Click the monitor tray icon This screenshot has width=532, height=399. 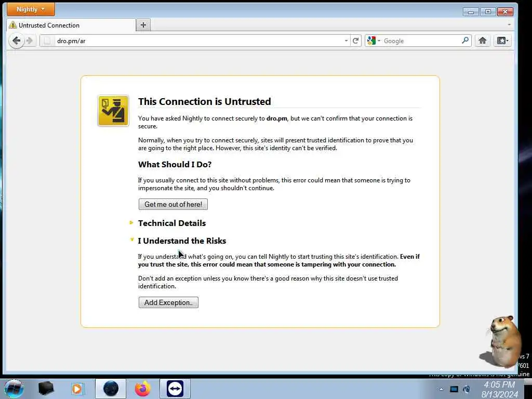point(454,389)
